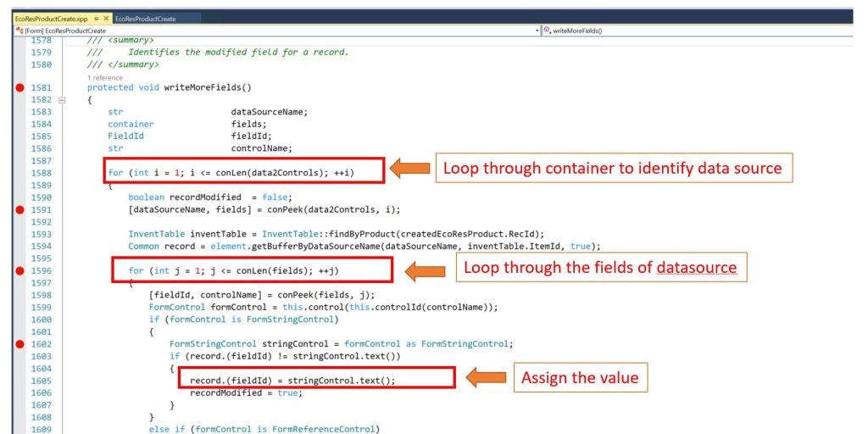Click the 'Loop through container' callout
The height and width of the screenshot is (434, 868).
pos(612,168)
